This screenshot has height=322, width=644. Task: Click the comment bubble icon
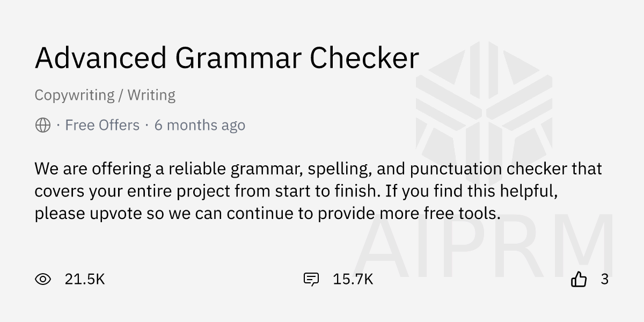pos(311,279)
